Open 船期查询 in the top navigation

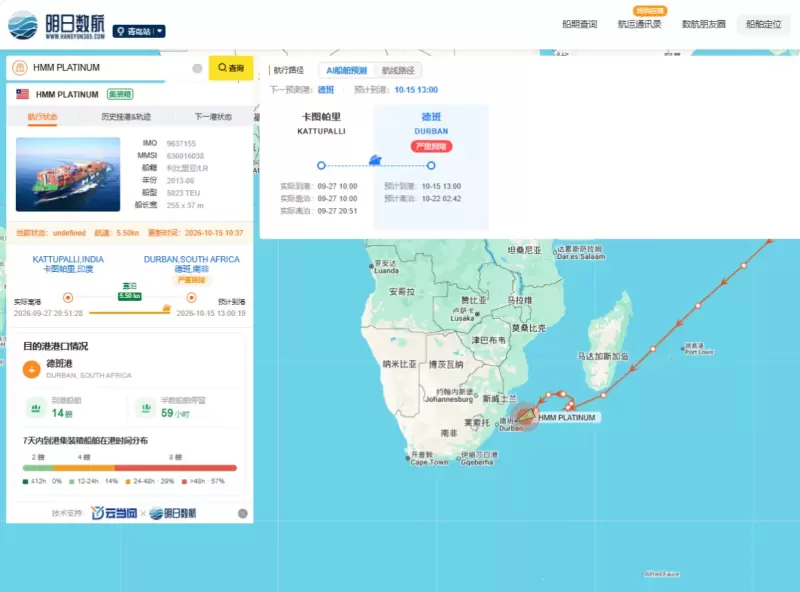pos(579,24)
